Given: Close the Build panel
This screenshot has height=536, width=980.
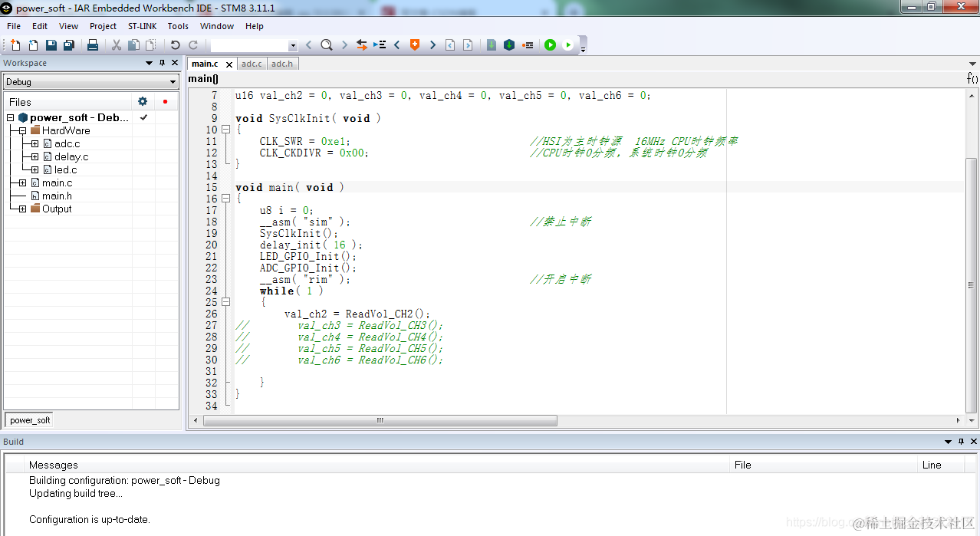Looking at the screenshot, I should [x=974, y=442].
